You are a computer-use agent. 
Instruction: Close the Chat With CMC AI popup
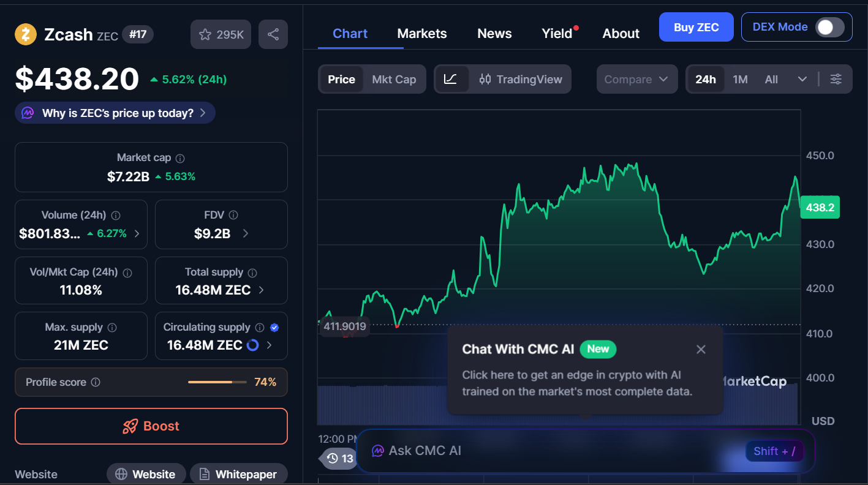(x=701, y=349)
